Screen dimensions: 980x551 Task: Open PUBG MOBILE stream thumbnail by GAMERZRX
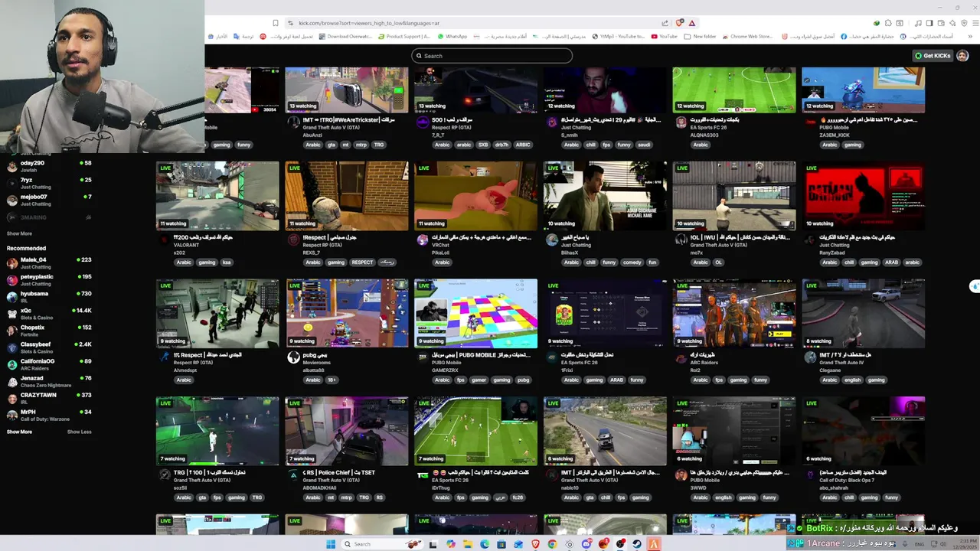tap(475, 313)
